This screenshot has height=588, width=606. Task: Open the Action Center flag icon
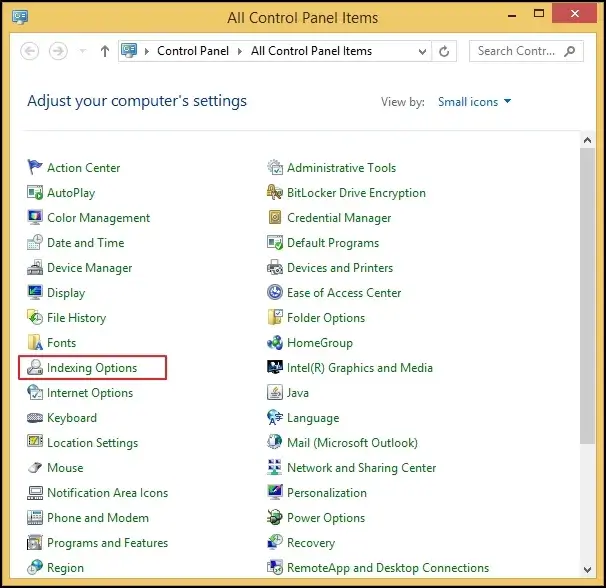pyautogui.click(x=35, y=167)
